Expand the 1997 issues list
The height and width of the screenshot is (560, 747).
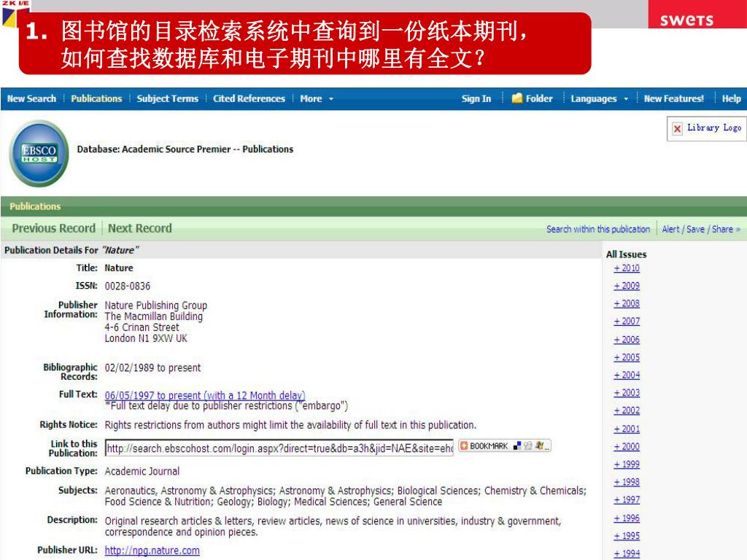[627, 500]
